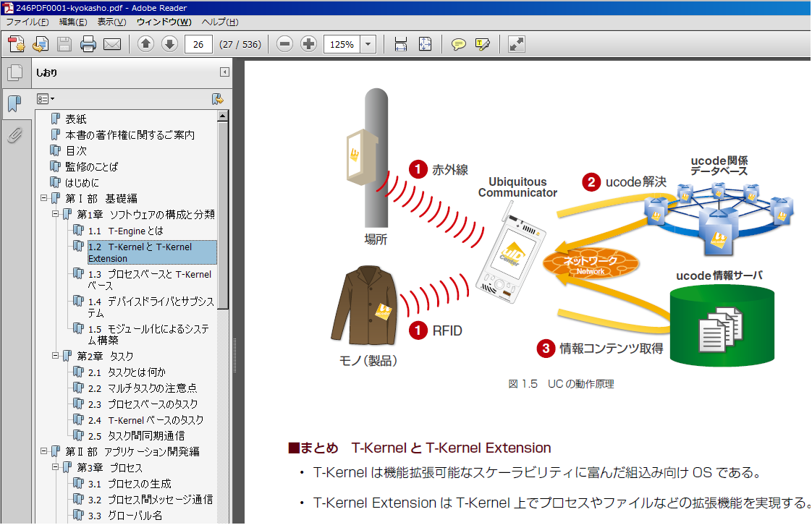This screenshot has height=525, width=812.
Task: Jump to the 目次 bookmark
Action: point(75,151)
